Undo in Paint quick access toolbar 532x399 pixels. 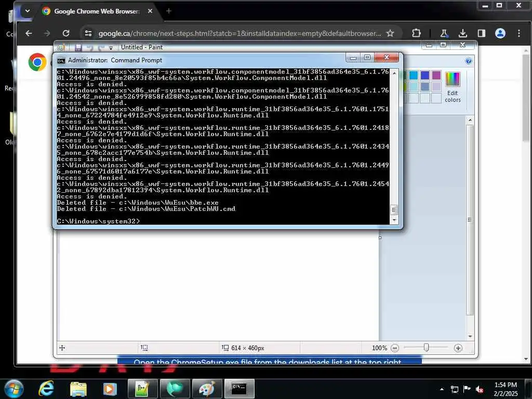point(89,47)
